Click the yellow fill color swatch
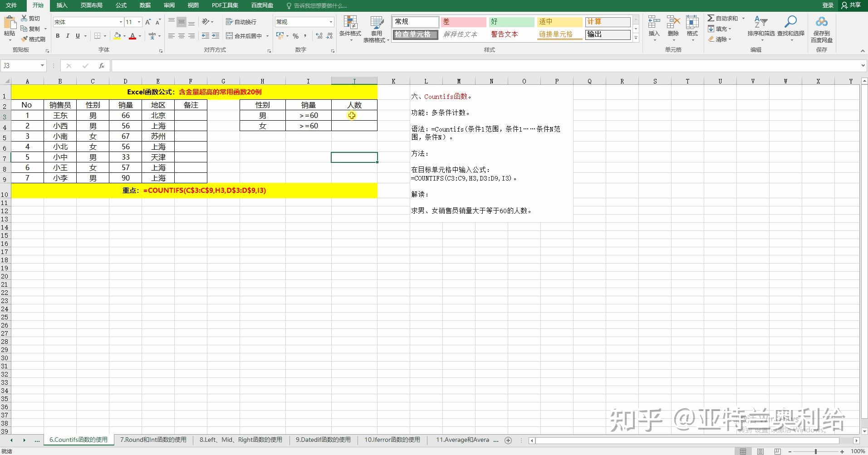The width and height of the screenshot is (868, 455). pyautogui.click(x=118, y=36)
